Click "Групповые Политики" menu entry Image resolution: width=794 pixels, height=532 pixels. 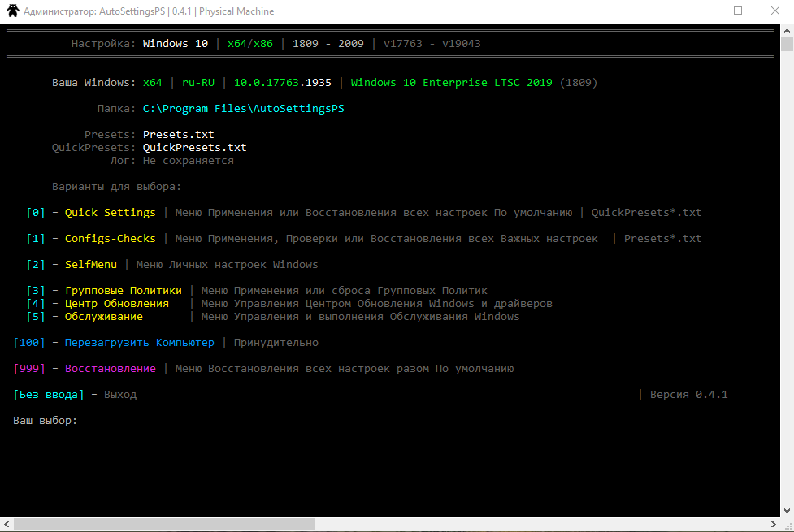[123, 291]
